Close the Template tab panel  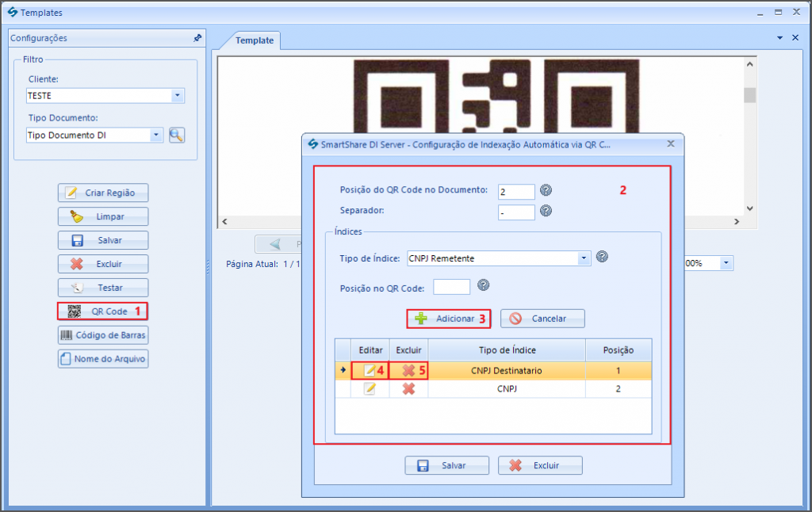pyautogui.click(x=795, y=38)
